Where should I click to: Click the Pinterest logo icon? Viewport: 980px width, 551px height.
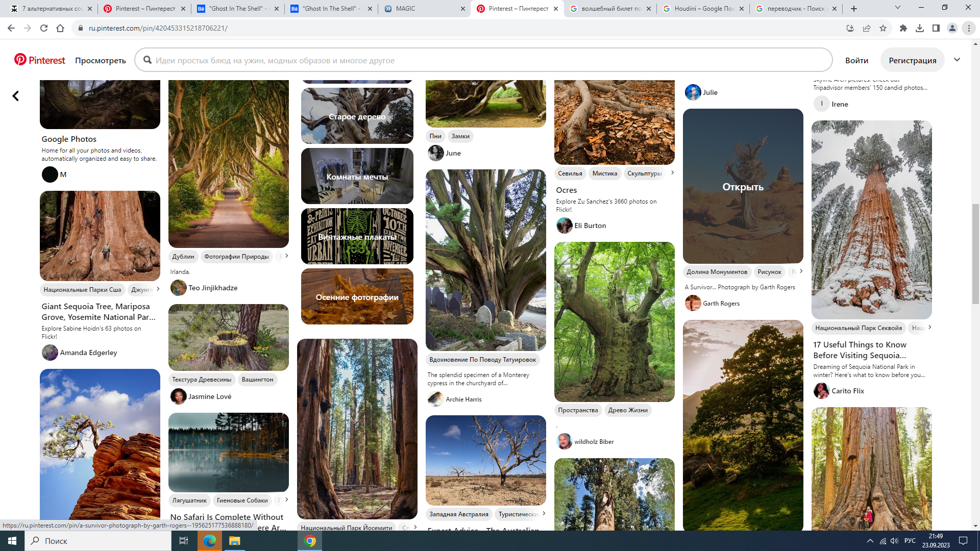point(20,60)
